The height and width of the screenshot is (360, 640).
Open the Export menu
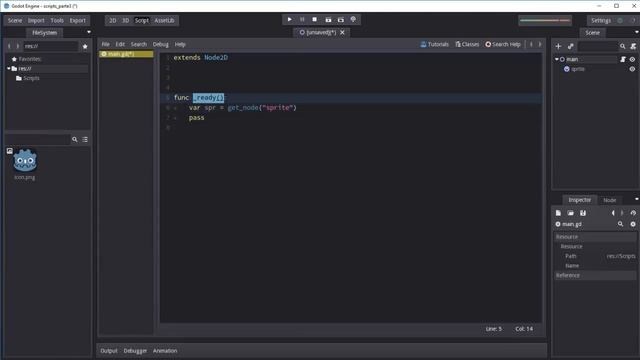[78, 20]
